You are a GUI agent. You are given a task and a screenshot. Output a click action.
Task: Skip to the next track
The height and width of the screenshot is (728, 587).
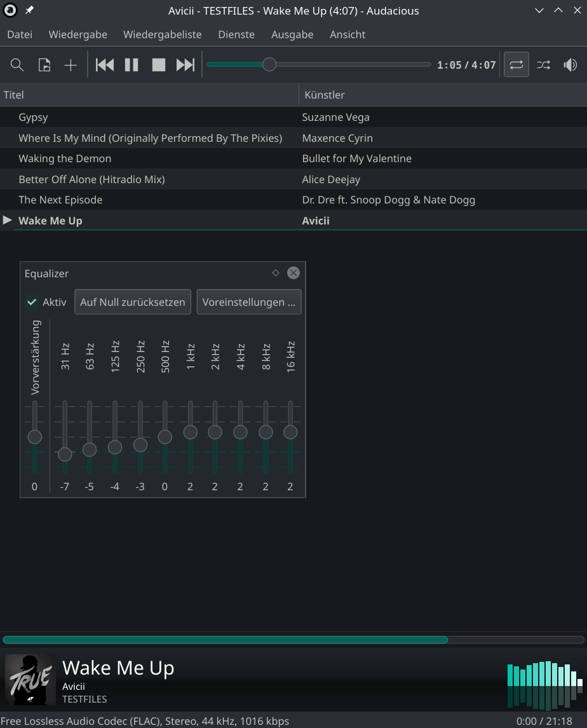click(185, 65)
